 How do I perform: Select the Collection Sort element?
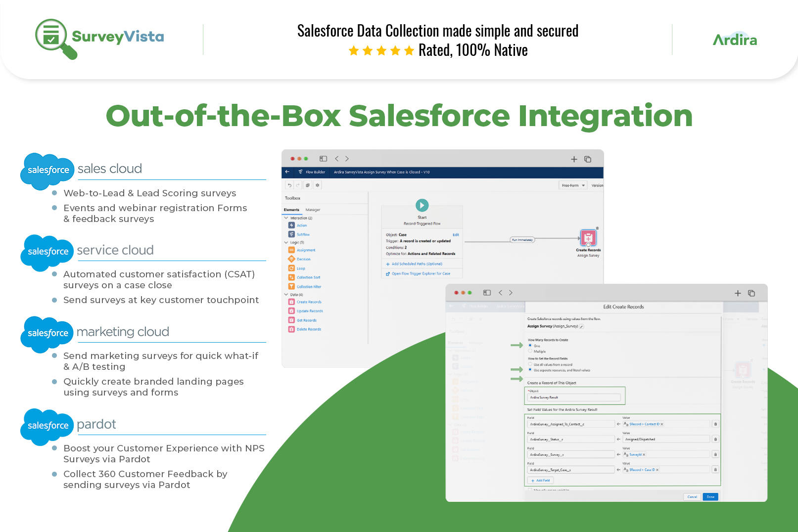(291, 277)
